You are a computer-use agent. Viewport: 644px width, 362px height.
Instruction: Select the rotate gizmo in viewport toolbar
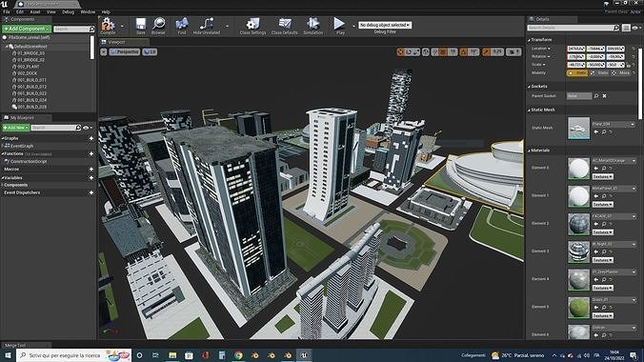coord(409,51)
